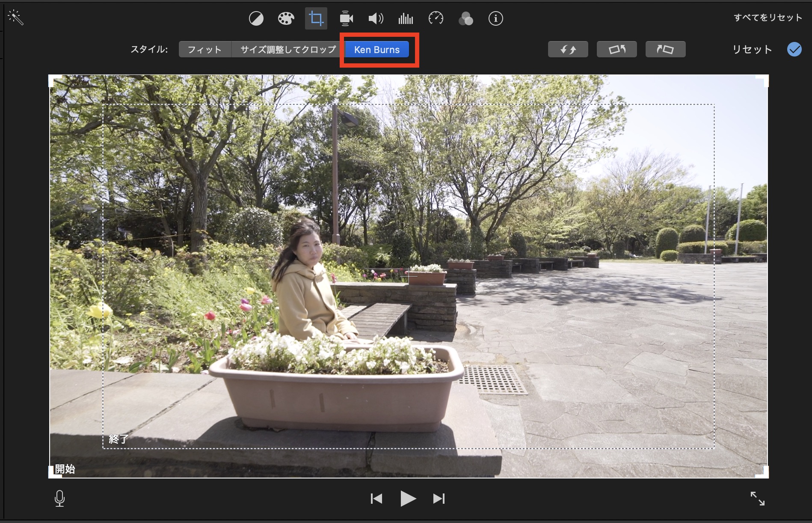Play the video preview
812x523 pixels.
click(408, 499)
